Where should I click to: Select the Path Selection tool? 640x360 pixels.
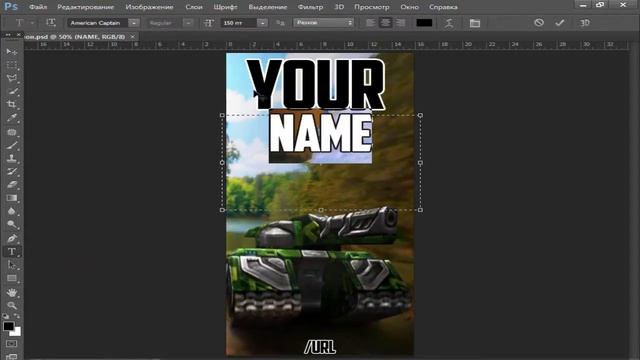pos(12,265)
